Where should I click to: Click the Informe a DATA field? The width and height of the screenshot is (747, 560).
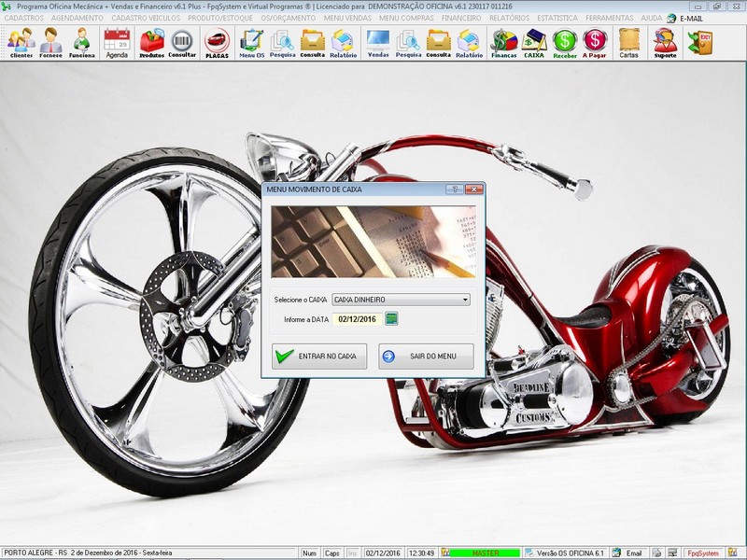[358, 319]
